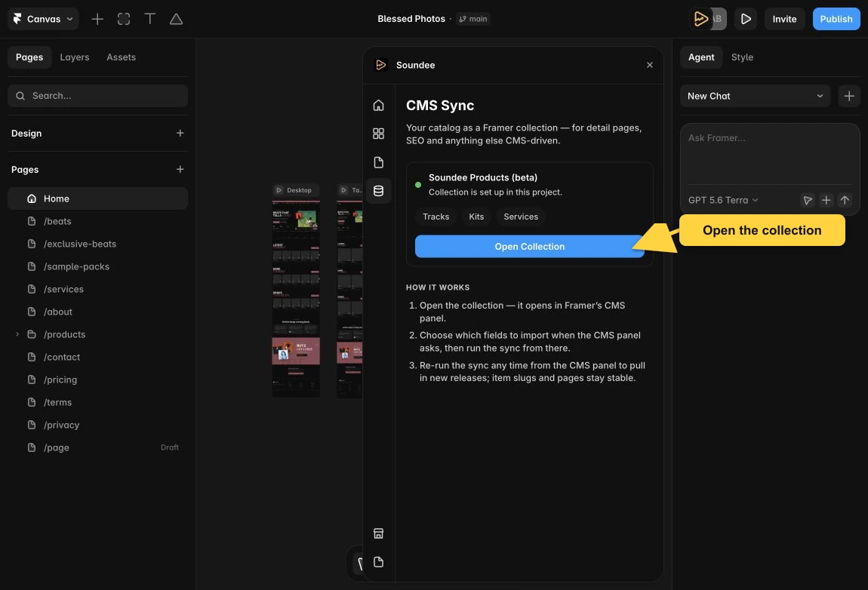Image resolution: width=868 pixels, height=590 pixels.
Task: Click the Services chip
Action: tap(520, 217)
